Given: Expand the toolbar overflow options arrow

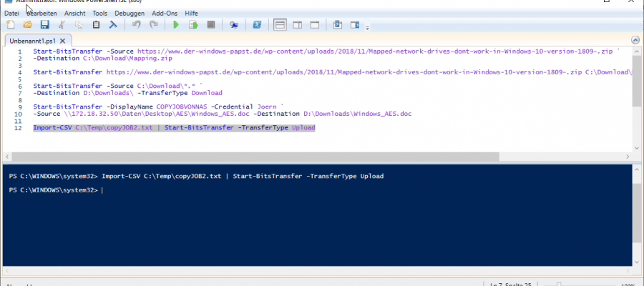Looking at the screenshot, I should coord(368,28).
